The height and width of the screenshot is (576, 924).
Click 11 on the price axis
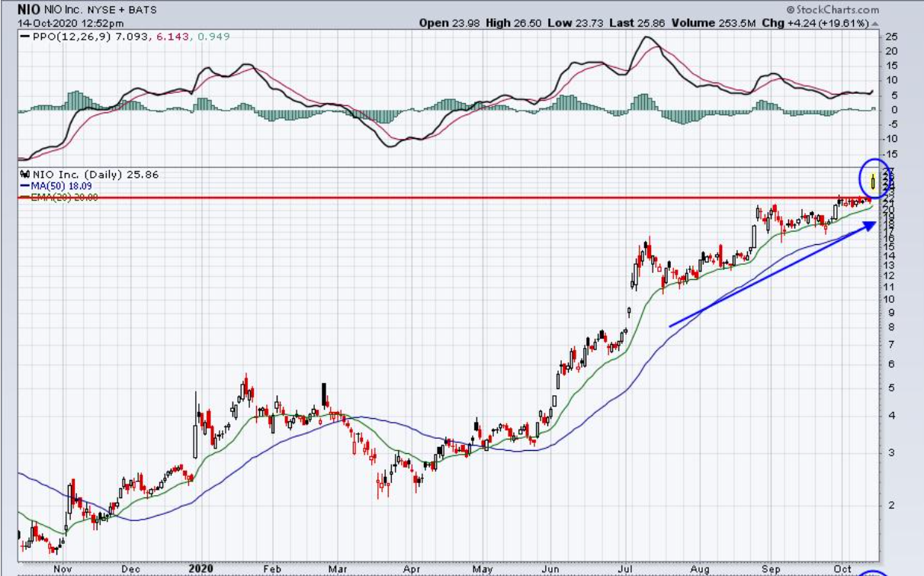pyautogui.click(x=890, y=286)
